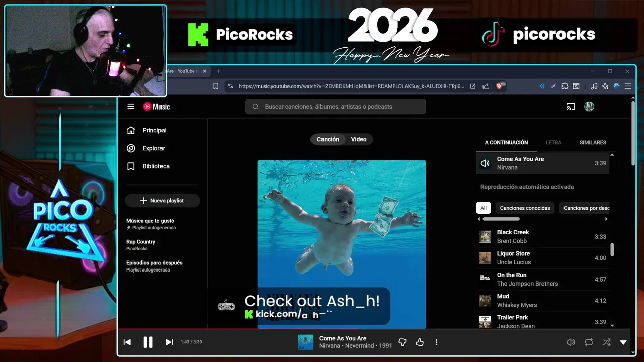Focus the Buscar canciones search field
The image size is (644, 362).
coord(336,107)
